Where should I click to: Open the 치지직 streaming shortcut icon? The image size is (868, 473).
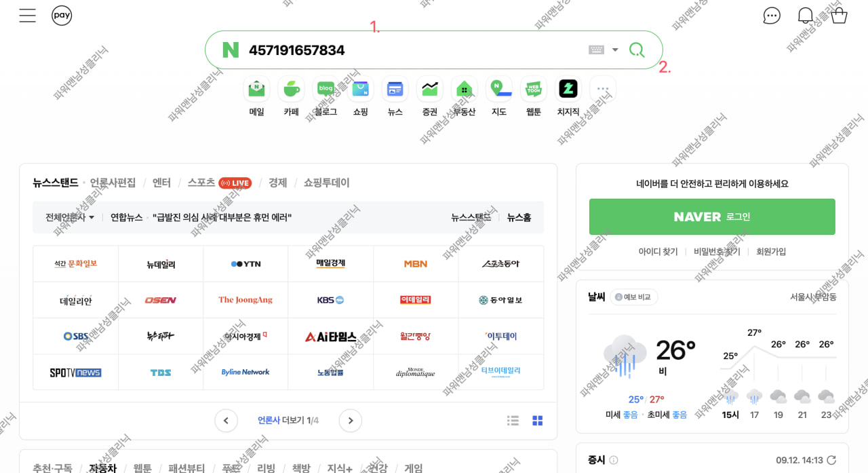pos(568,89)
